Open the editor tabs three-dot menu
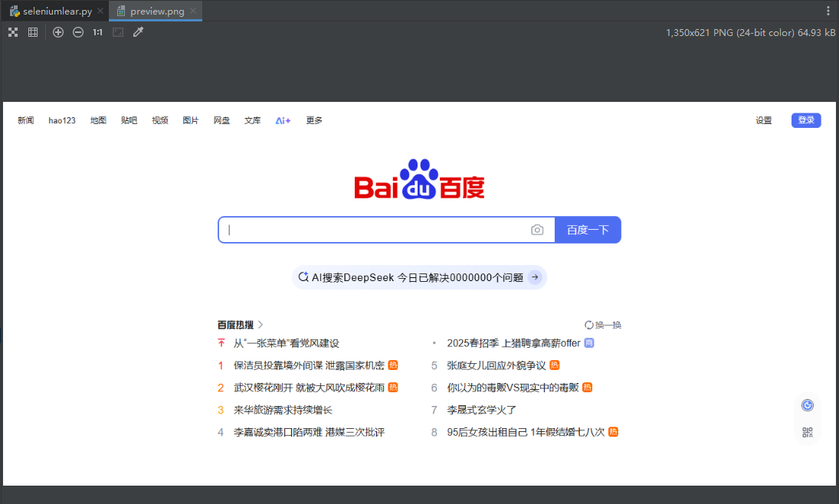 click(828, 11)
